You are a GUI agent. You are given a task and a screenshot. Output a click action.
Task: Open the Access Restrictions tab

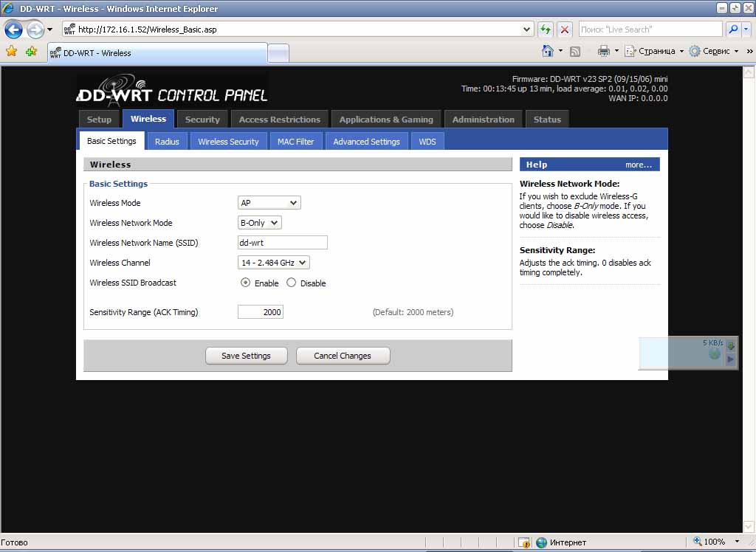pyautogui.click(x=280, y=120)
